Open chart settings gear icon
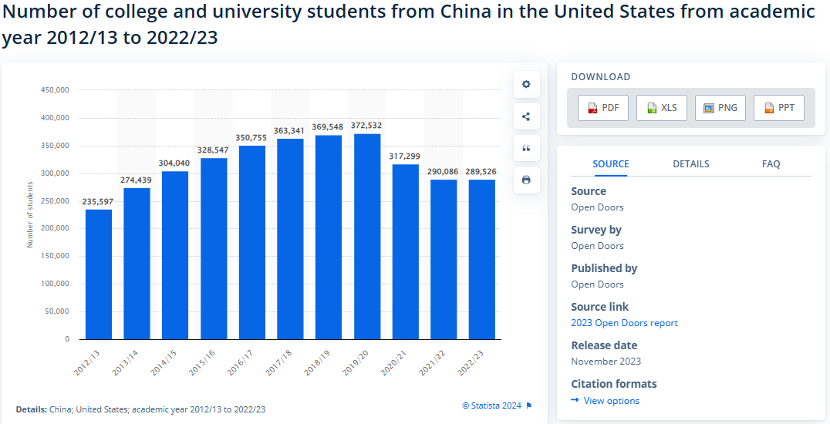This screenshot has height=424, width=830. (x=526, y=85)
